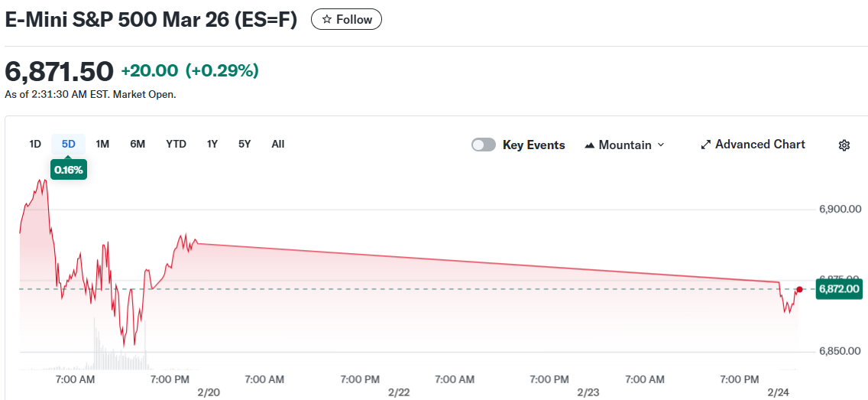
Task: Select the 1Y time range
Action: pos(212,144)
